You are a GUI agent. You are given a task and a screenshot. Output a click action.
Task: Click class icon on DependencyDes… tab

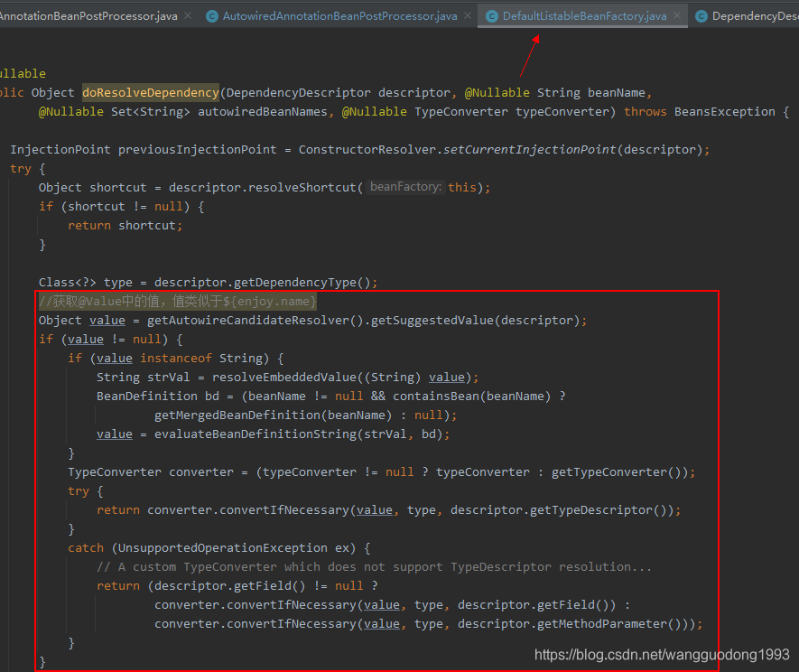tap(701, 16)
